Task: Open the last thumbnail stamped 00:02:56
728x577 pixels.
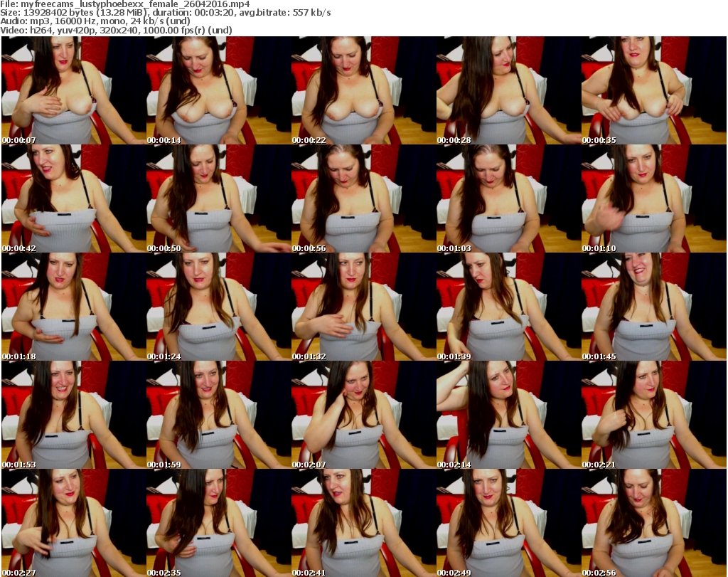Action: click(x=654, y=523)
